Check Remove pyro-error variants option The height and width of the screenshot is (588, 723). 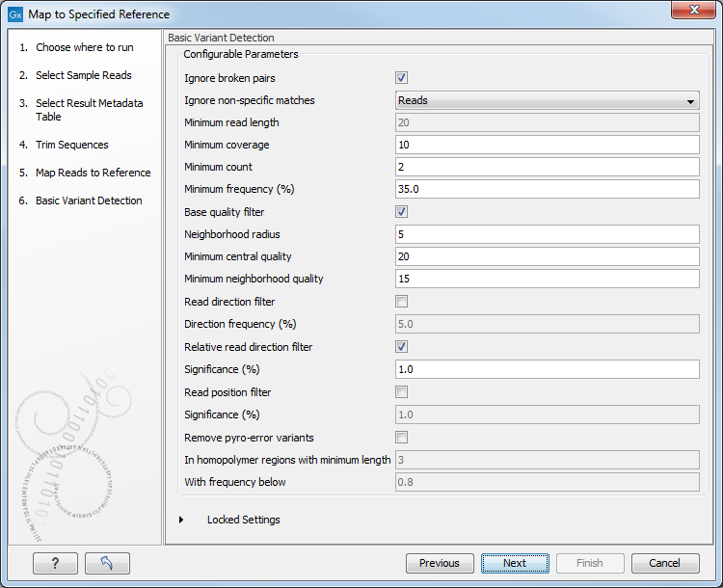tap(402, 438)
